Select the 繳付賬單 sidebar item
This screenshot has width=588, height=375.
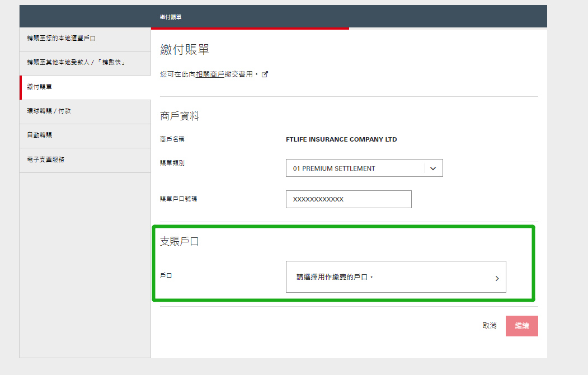(85, 87)
